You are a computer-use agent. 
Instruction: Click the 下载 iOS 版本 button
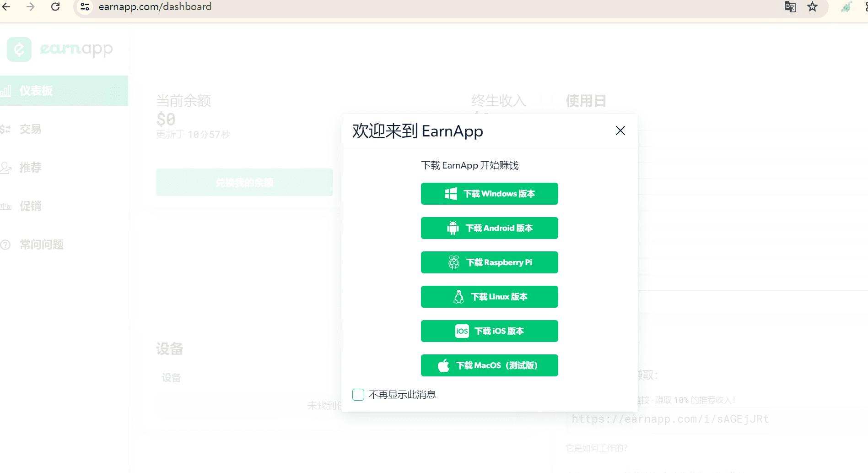click(x=489, y=331)
